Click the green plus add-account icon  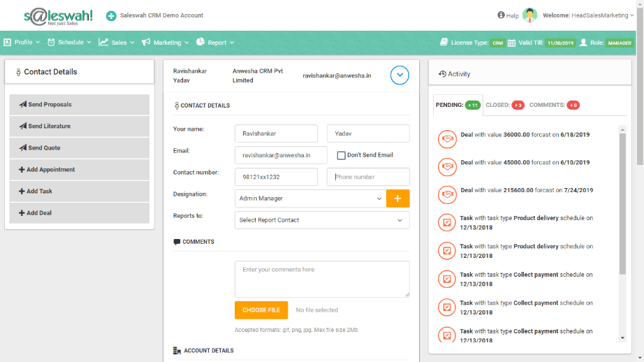point(111,15)
